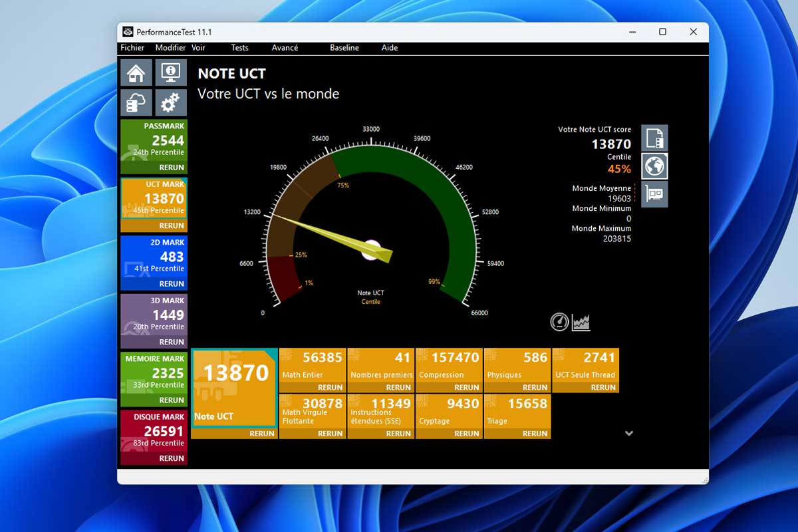Select the UCT MARK 45th Percentile tile

point(154,198)
